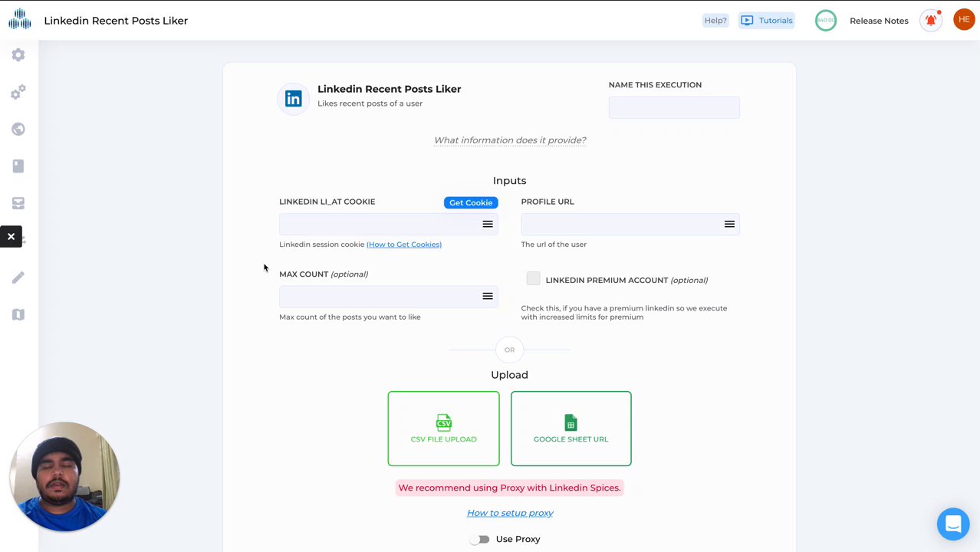Viewport: 980px width, 552px height.
Task: Toggle the Use Proxy switch
Action: pos(480,539)
